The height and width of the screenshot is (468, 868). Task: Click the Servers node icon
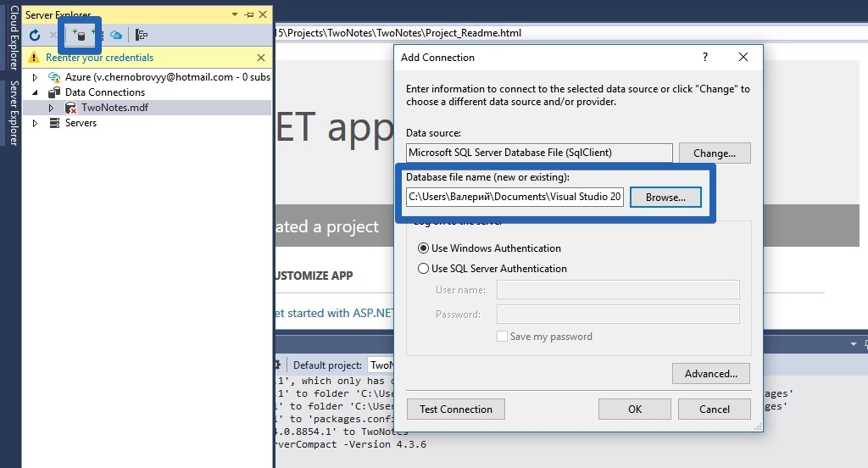pos(54,123)
